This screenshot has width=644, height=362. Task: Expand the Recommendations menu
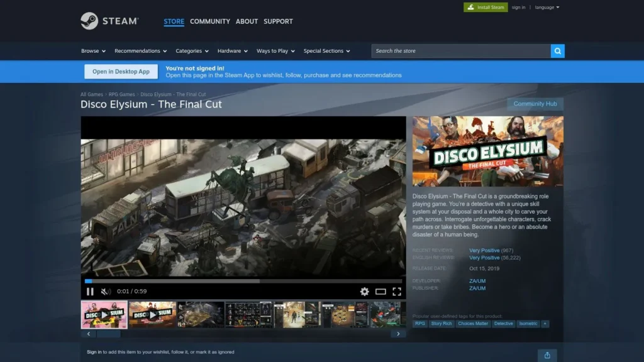[x=140, y=51]
